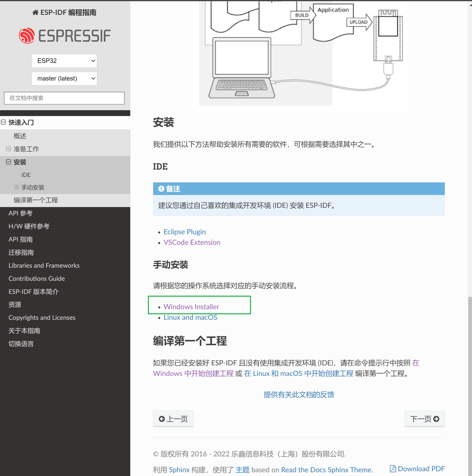
Task: Click the left arrow icon on 上一页 button
Action: [x=162, y=419]
